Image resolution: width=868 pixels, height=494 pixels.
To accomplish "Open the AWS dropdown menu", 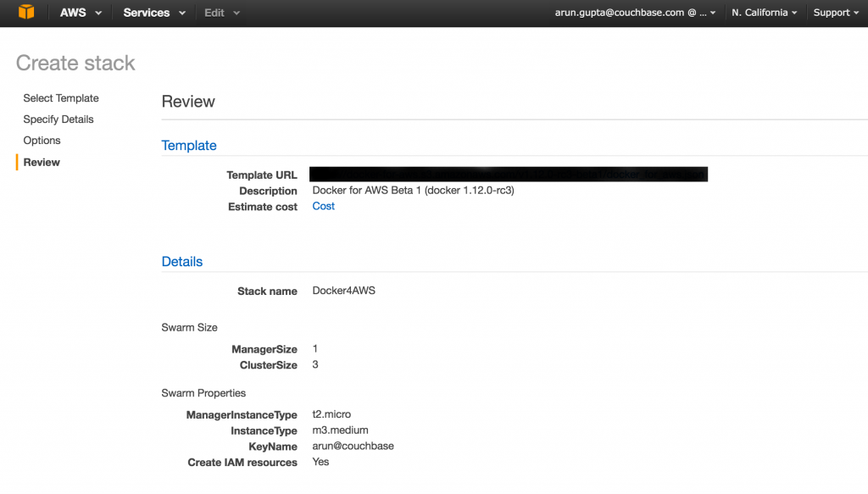I will pyautogui.click(x=81, y=13).
